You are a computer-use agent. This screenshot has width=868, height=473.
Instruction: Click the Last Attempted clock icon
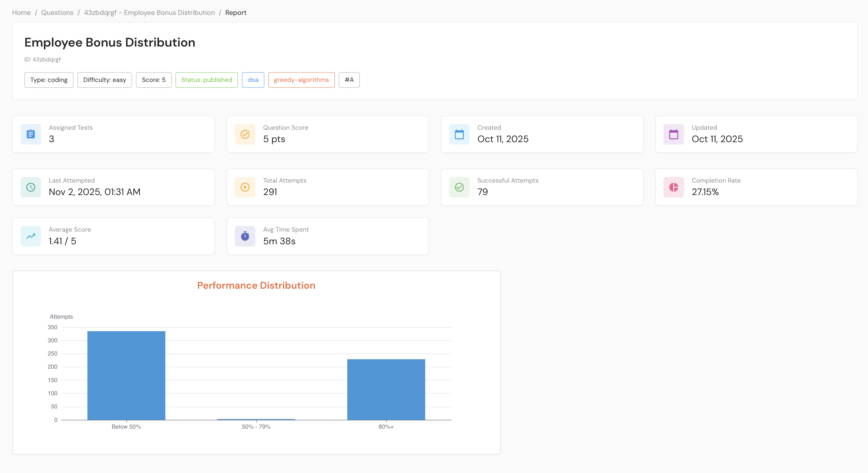(x=31, y=187)
